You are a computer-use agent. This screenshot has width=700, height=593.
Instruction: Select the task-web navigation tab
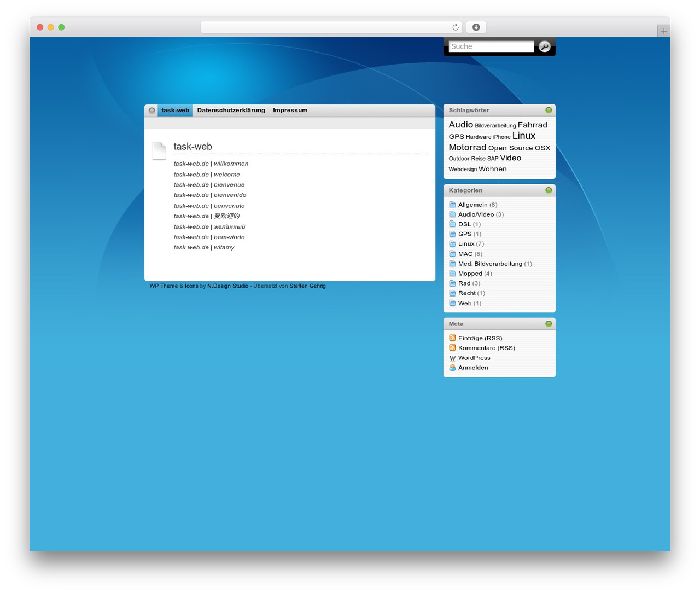tap(175, 111)
